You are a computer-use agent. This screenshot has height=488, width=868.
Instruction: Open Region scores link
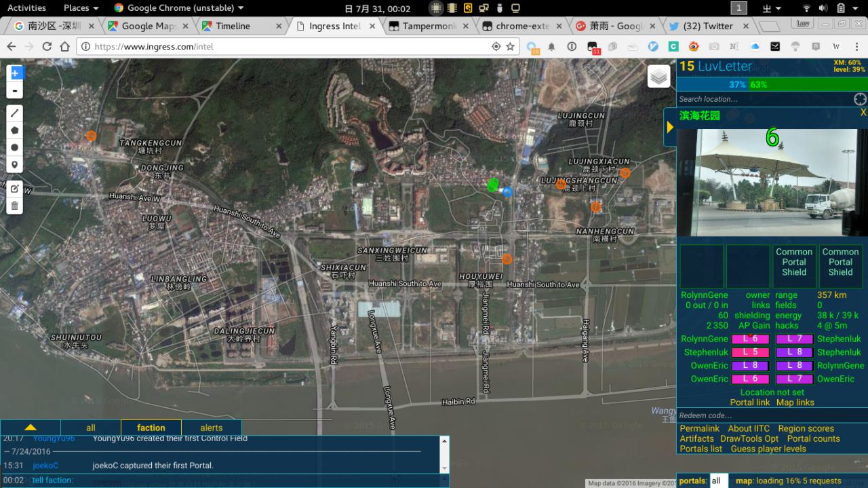[x=806, y=428]
